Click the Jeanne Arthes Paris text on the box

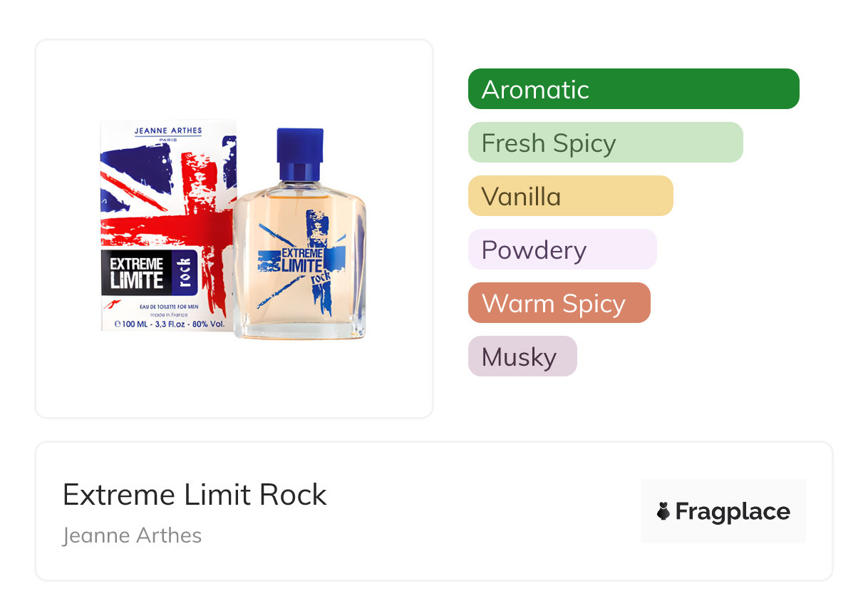tap(168, 132)
